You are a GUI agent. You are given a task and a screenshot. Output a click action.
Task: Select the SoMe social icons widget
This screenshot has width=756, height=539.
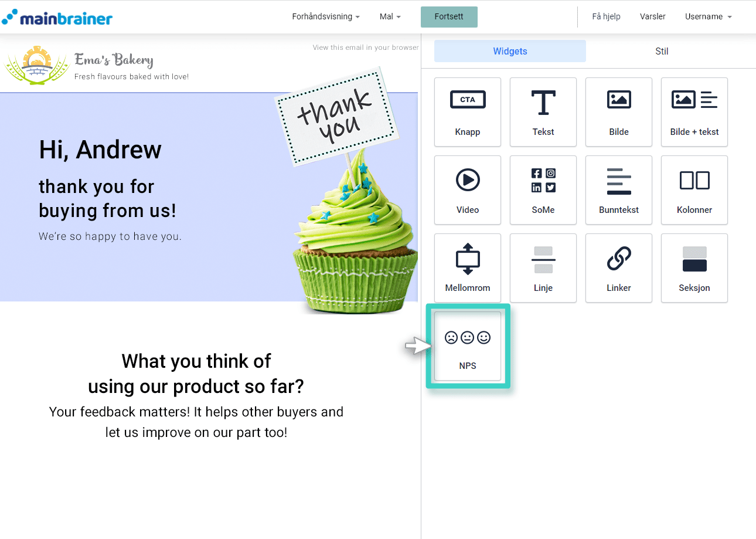[x=543, y=190]
